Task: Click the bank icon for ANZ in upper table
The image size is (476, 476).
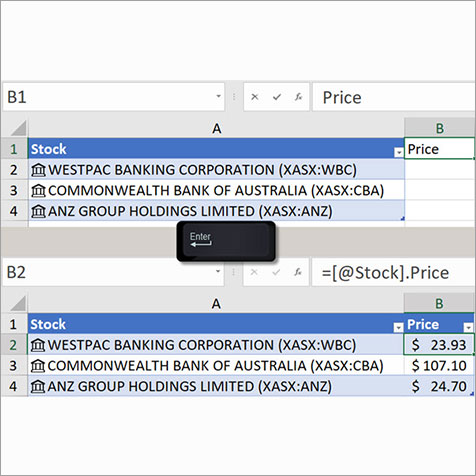Action: coord(38,211)
